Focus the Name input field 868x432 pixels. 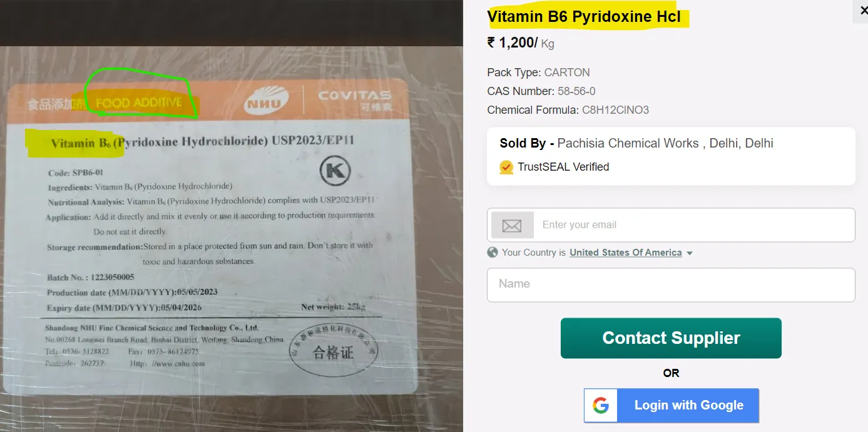pos(671,285)
